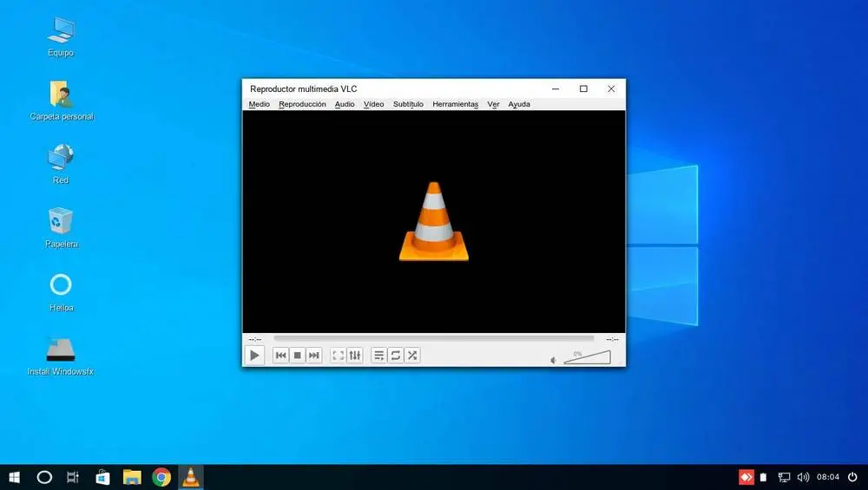Image resolution: width=868 pixels, height=490 pixels.
Task: Show the VLC playlist
Action: [378, 355]
